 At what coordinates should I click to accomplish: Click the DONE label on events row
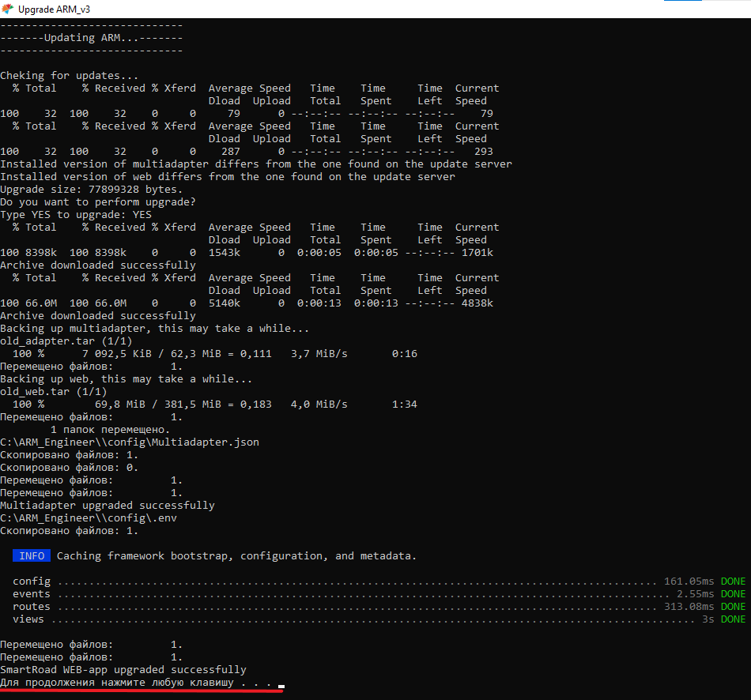coord(732,594)
